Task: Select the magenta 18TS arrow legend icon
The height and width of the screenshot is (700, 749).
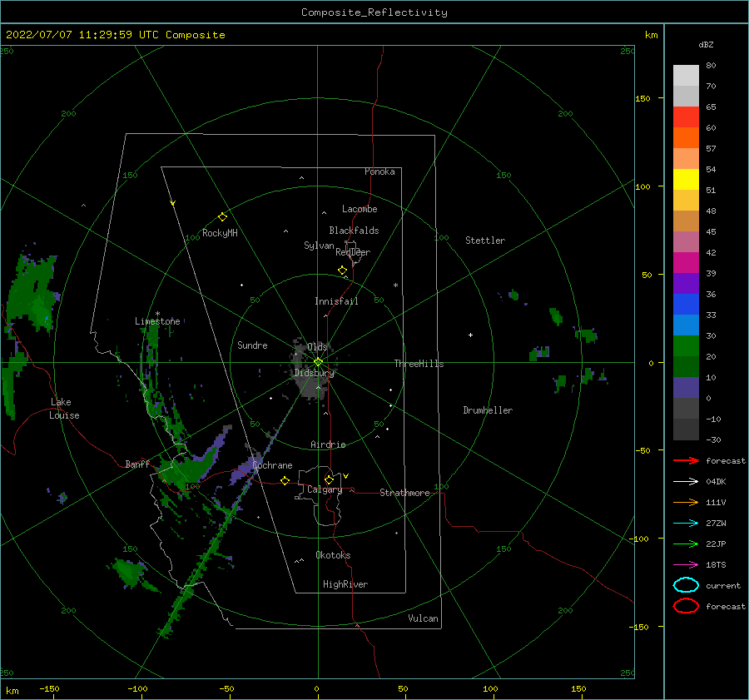Action: (686, 565)
